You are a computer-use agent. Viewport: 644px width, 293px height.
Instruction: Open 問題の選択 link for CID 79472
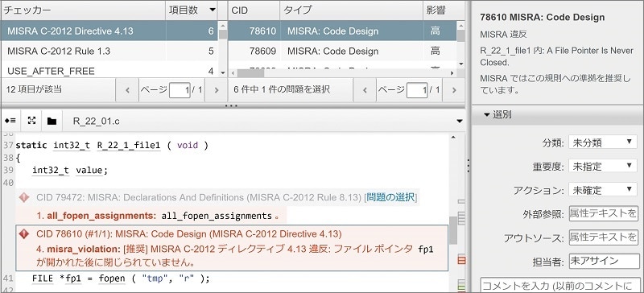tap(390, 198)
